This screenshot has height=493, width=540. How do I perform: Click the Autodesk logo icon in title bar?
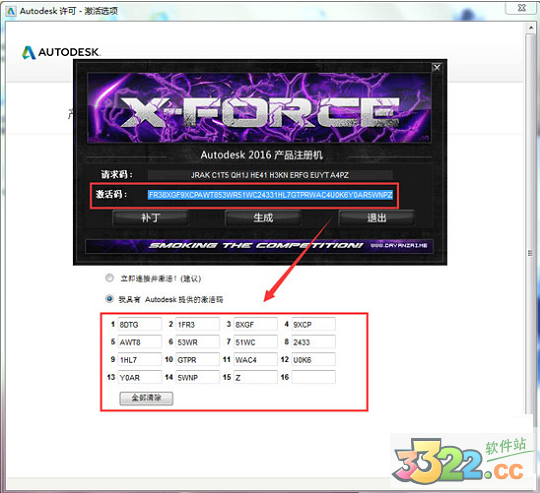coord(11,11)
